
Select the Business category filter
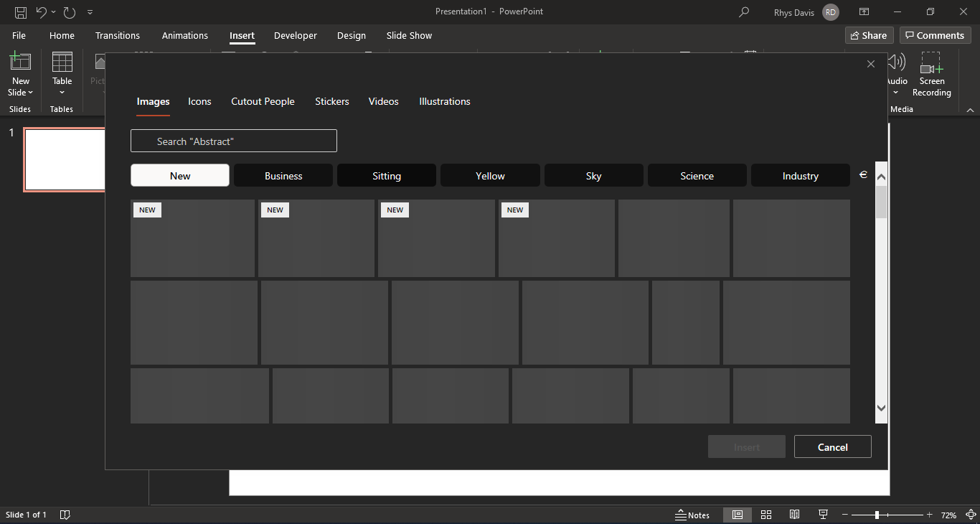pos(283,176)
